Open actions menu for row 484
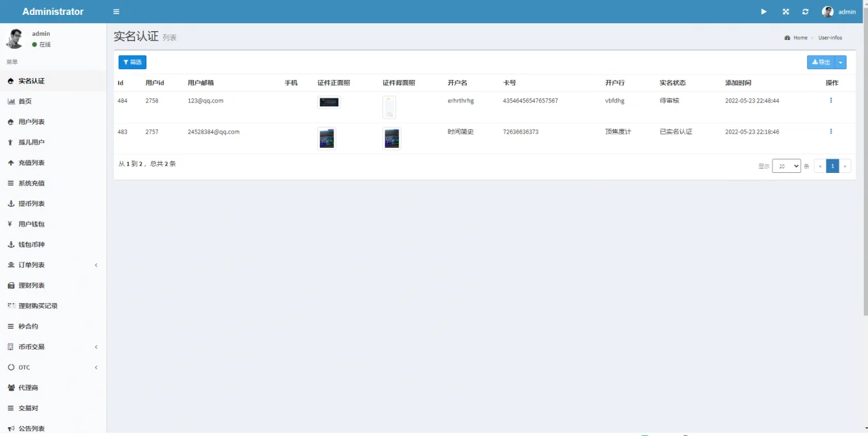 [831, 100]
